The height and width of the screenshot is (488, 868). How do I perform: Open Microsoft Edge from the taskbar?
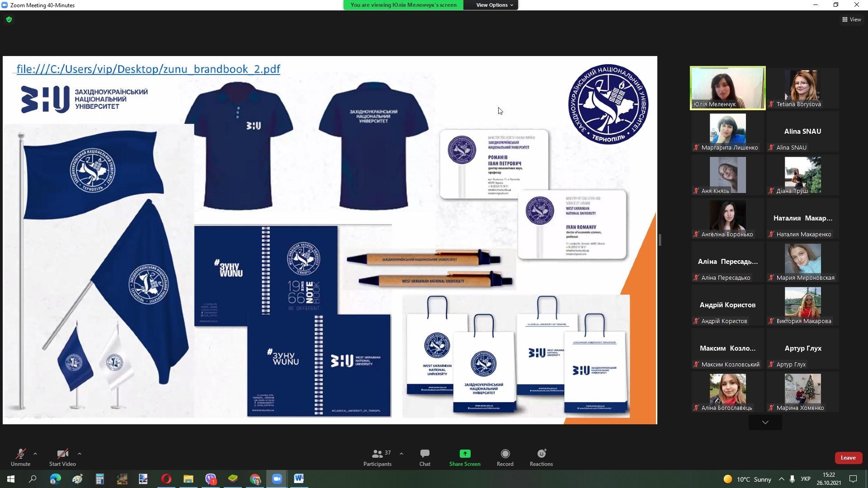(55, 479)
